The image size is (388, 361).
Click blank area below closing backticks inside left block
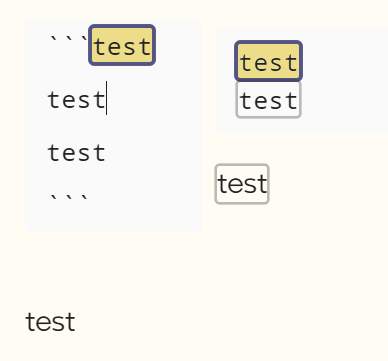point(113,220)
